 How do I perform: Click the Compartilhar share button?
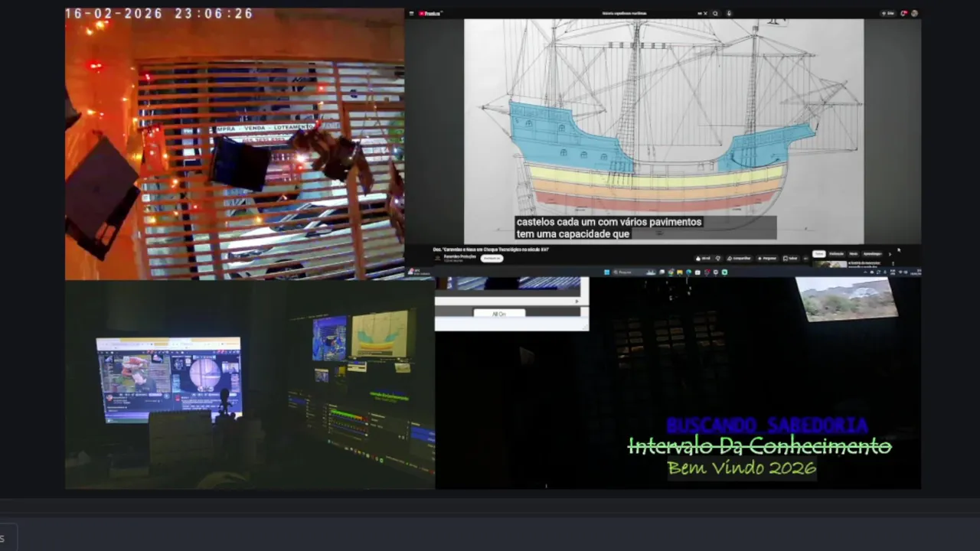739,258
